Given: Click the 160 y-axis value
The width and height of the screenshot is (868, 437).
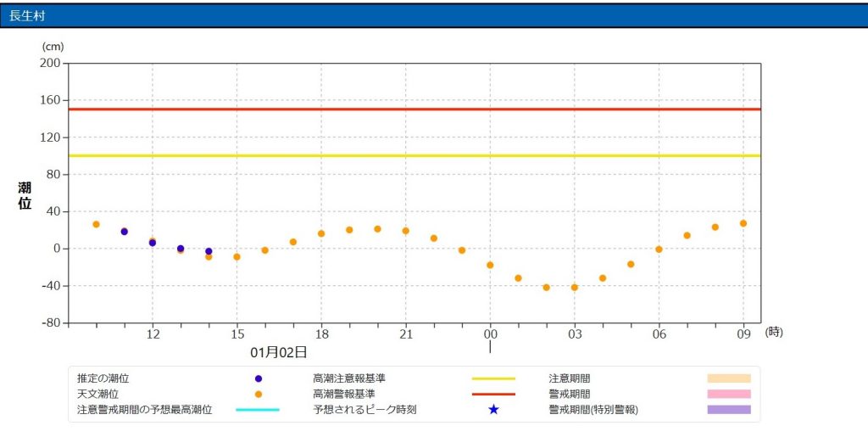Looking at the screenshot, I should point(50,100).
